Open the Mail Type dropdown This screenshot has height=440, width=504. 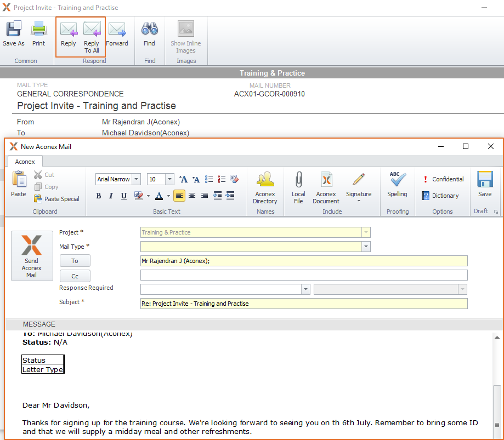pos(366,247)
